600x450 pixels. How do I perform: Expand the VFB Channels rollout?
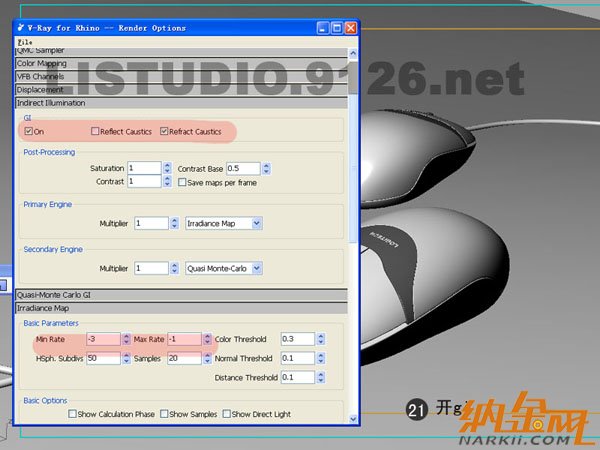point(181,77)
